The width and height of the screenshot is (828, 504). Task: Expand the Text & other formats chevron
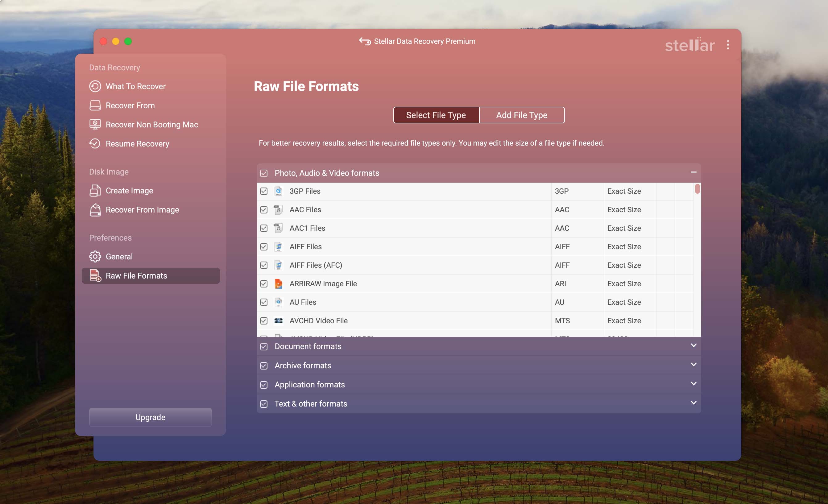(693, 403)
